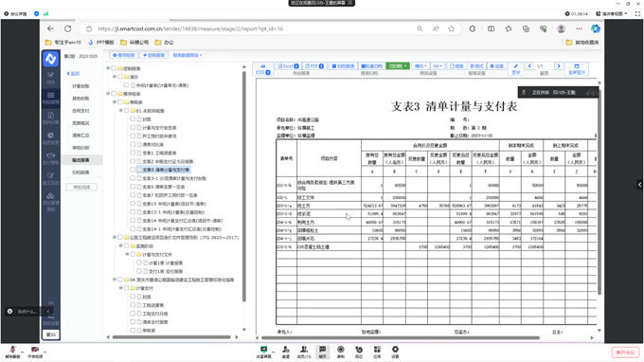This screenshot has height=362, width=644.
Task: Click the browser refresh icon
Action: (68, 28)
